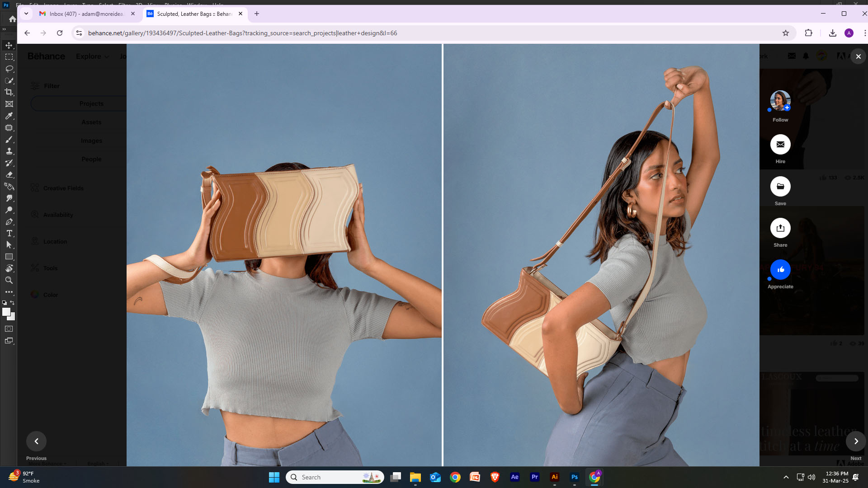Go to the previous project
Screen dimensions: 868x488
[36, 441]
